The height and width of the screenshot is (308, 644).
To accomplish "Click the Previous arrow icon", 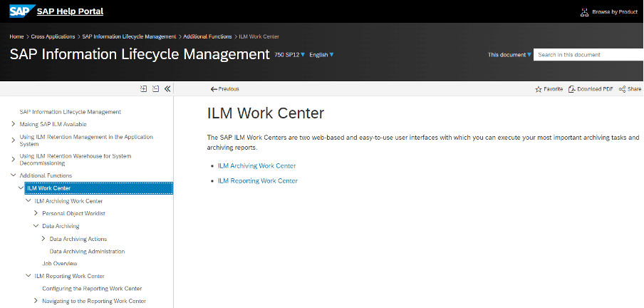I will click(214, 89).
